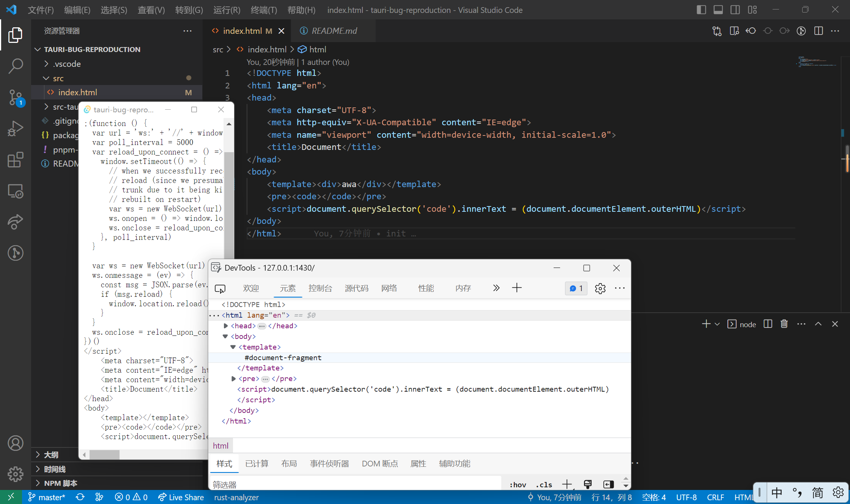
Task: Collapse the template node in DevTools
Action: tap(233, 347)
